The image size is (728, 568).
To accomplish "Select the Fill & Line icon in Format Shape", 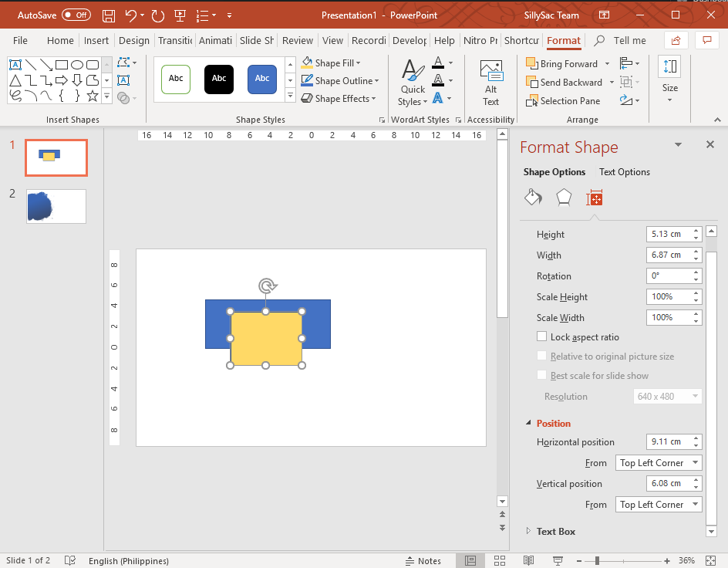I will [x=533, y=198].
